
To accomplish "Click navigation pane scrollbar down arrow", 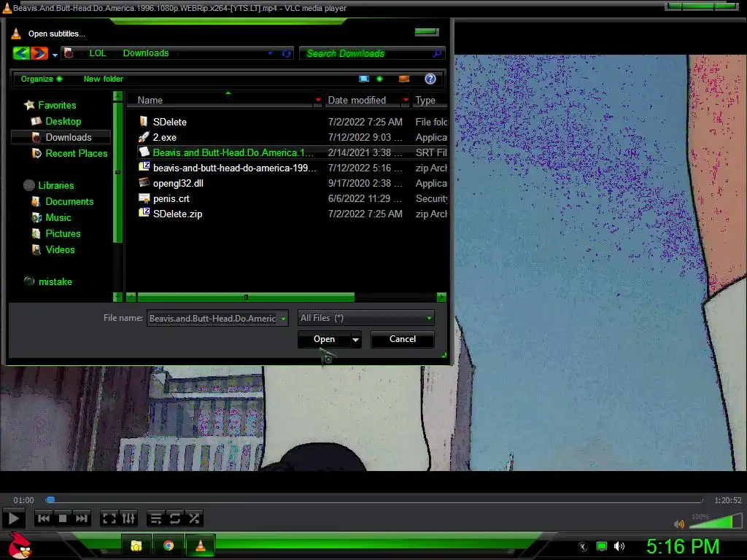I will click(x=117, y=297).
